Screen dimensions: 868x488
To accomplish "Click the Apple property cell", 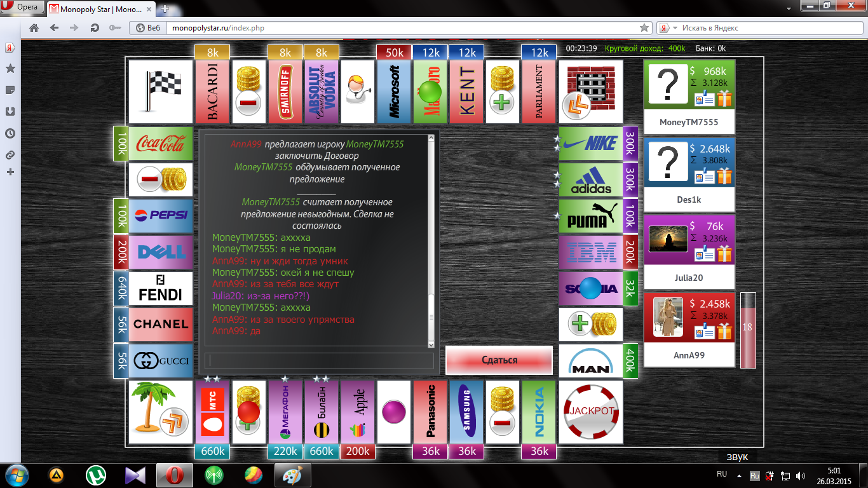I will click(x=358, y=412).
